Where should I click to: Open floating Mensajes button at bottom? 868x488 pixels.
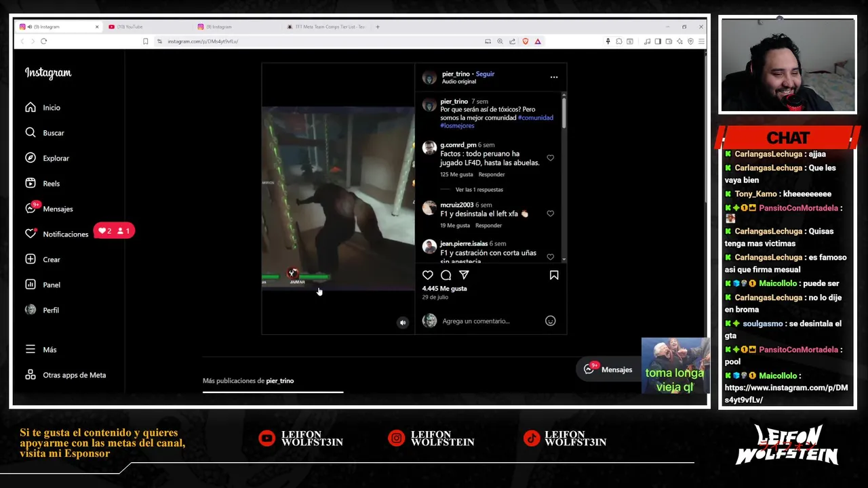coord(609,369)
